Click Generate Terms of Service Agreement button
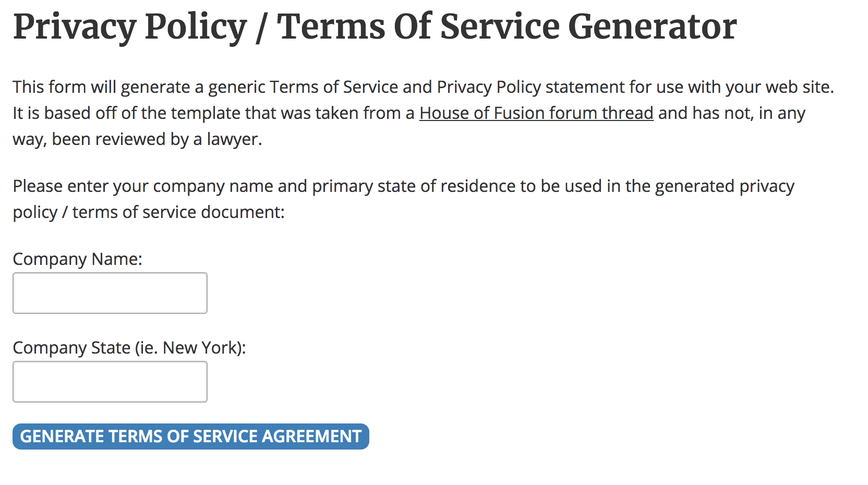868x485 pixels. coord(191,436)
